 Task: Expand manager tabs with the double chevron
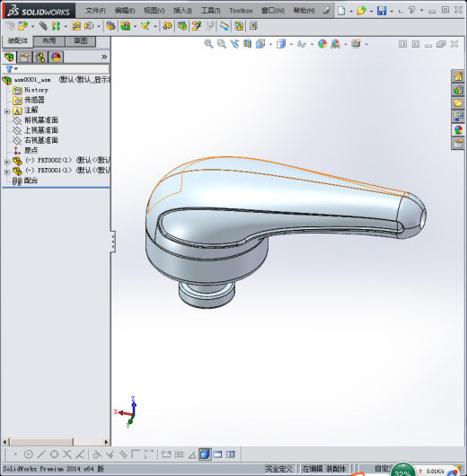(x=104, y=57)
